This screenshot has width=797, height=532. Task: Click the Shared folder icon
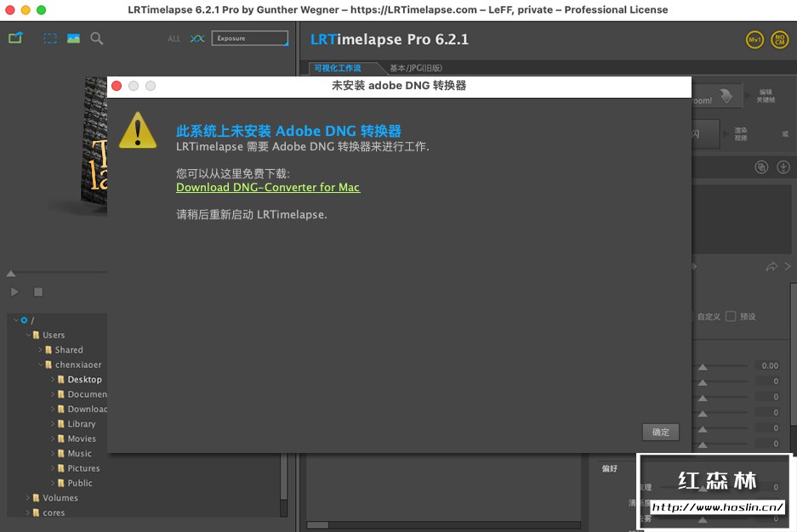(48, 350)
